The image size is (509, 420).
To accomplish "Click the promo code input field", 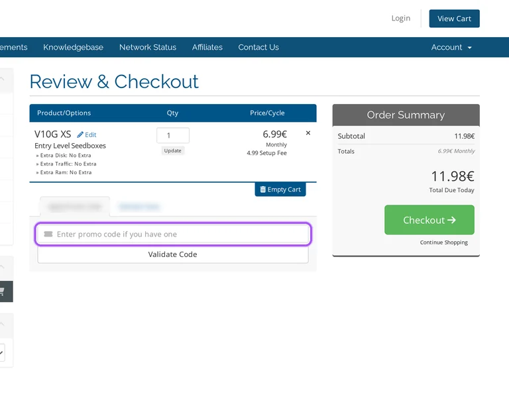I will coord(173,234).
